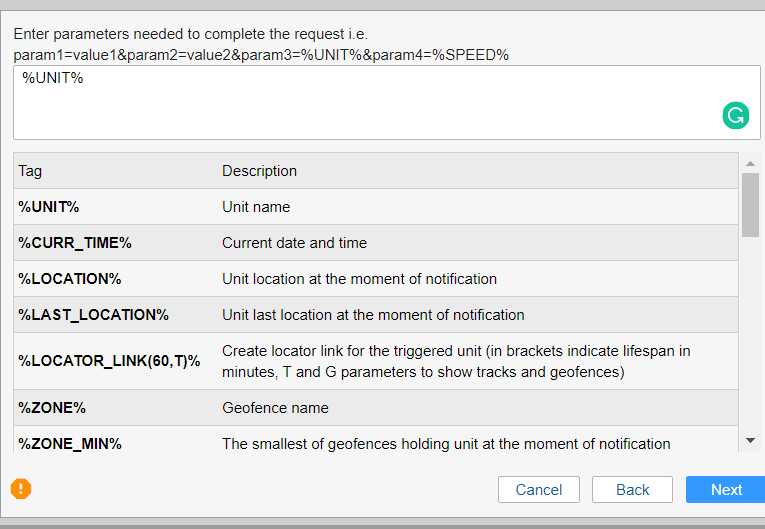Click the Description column header
This screenshot has width=765, height=529.
[259, 171]
